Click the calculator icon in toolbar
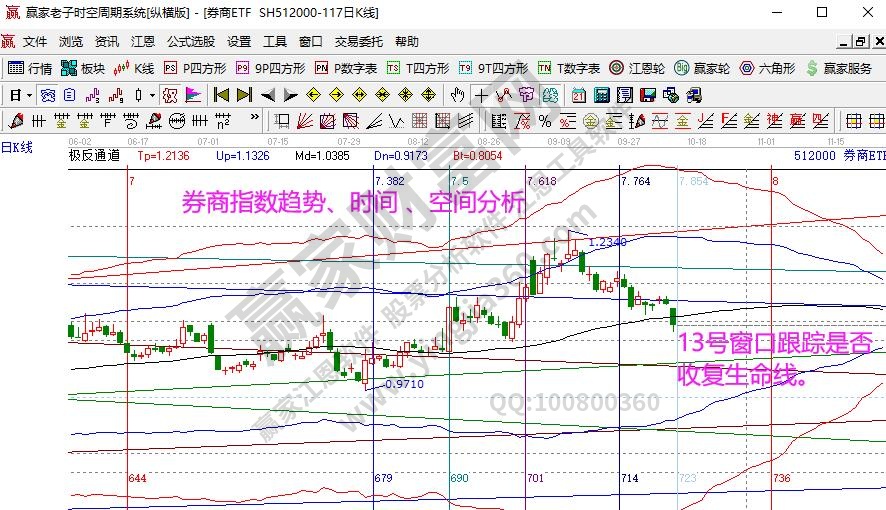This screenshot has width=886, height=510. (x=600, y=95)
